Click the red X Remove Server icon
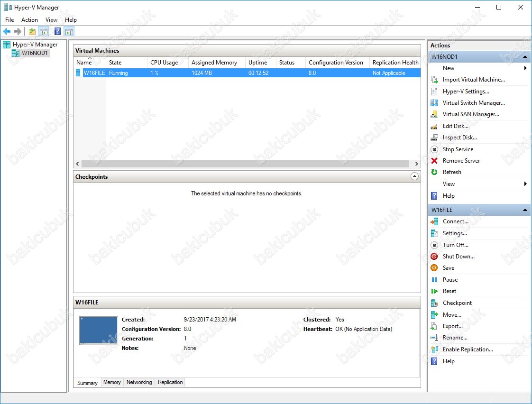Viewport: 532px width, 404px height. click(x=434, y=161)
